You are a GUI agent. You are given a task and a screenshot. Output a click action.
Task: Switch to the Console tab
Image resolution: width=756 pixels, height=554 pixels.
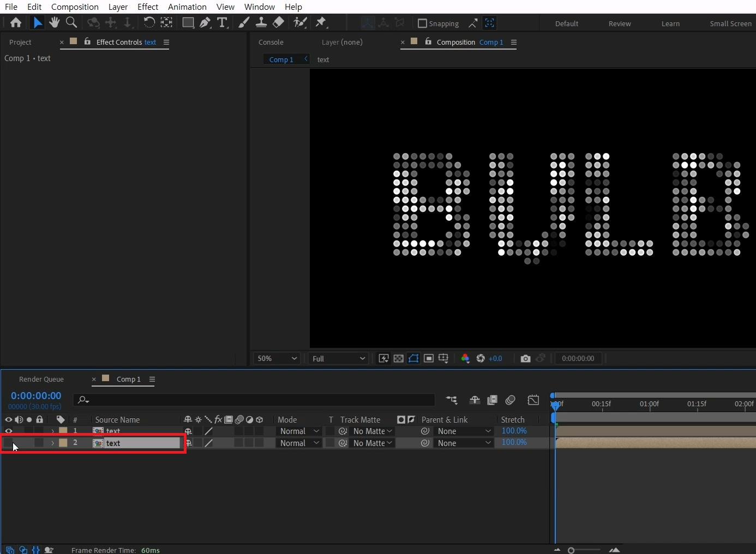[x=271, y=42]
